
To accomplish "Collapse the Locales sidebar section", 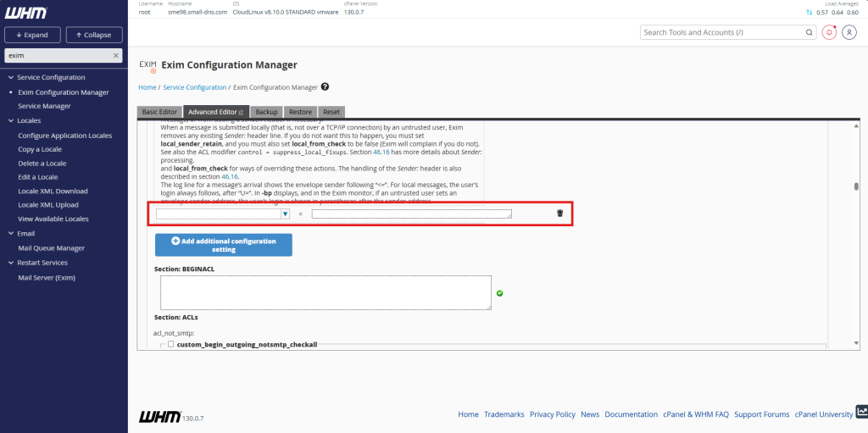I will pyautogui.click(x=10, y=120).
